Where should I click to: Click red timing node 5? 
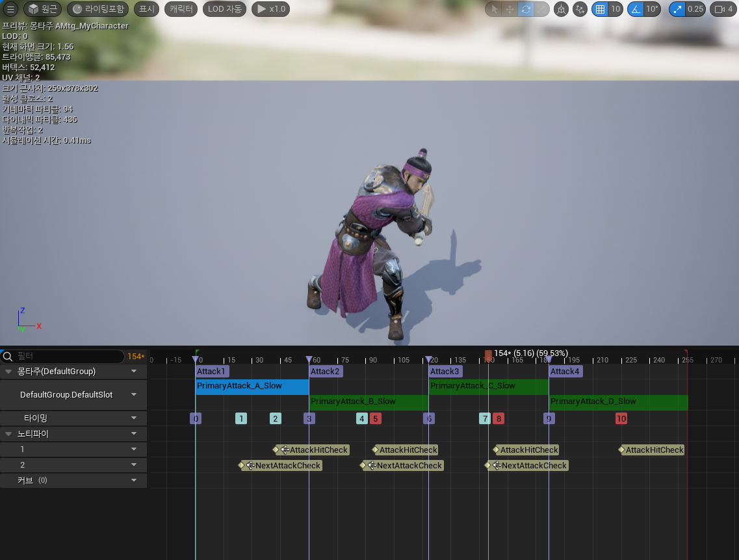375,418
